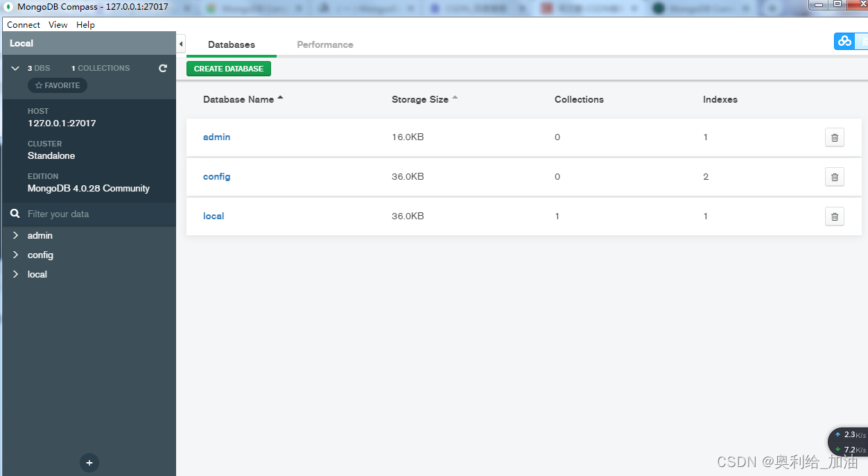
Task: Open the Connect menu
Action: point(24,24)
